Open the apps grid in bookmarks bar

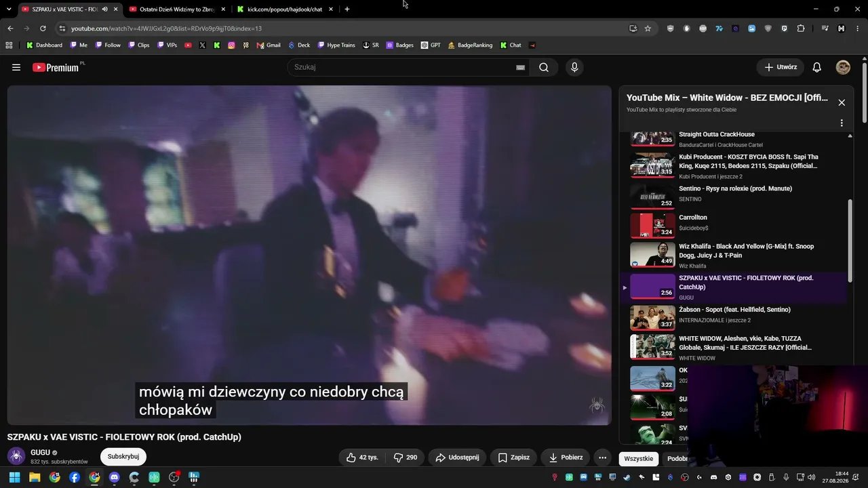click(x=9, y=45)
